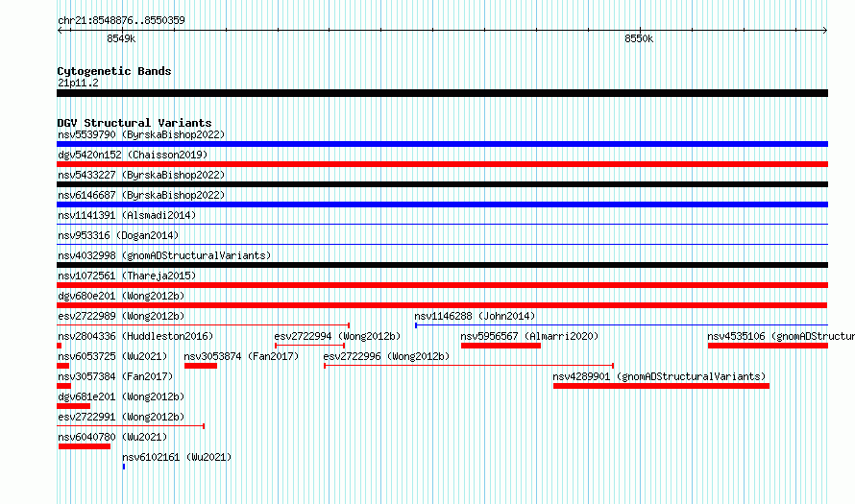Image resolution: width=855 pixels, height=504 pixels.
Task: Open variant nsv3057384 (Fan2017)
Action: 115,376
